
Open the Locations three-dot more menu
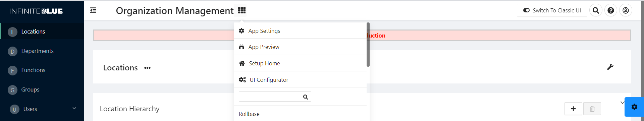click(x=147, y=68)
